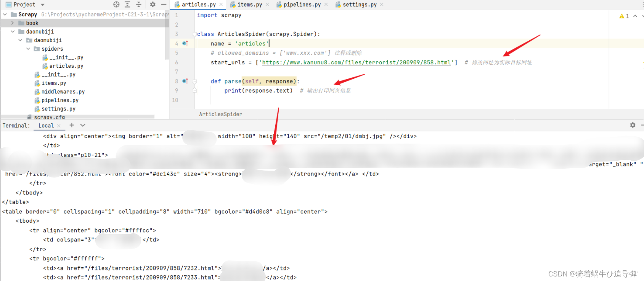Click the Expand All icon in Project panel
Screen dimensions: 644x281
tap(127, 5)
